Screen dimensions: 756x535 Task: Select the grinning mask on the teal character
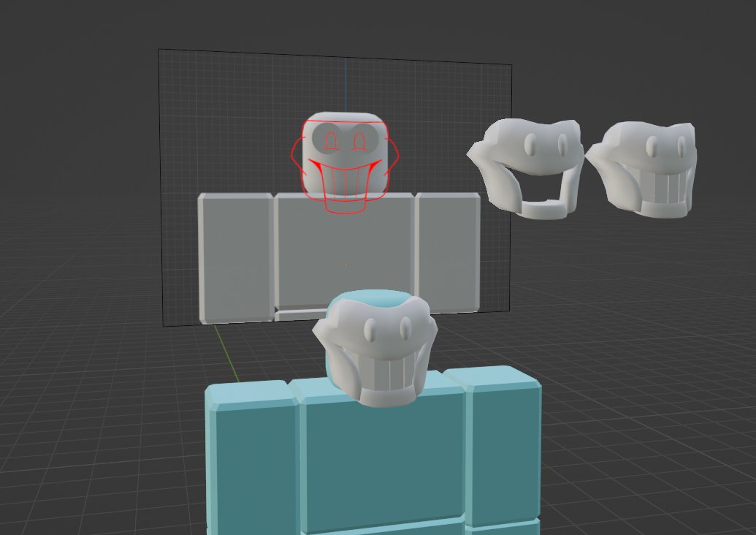[375, 350]
